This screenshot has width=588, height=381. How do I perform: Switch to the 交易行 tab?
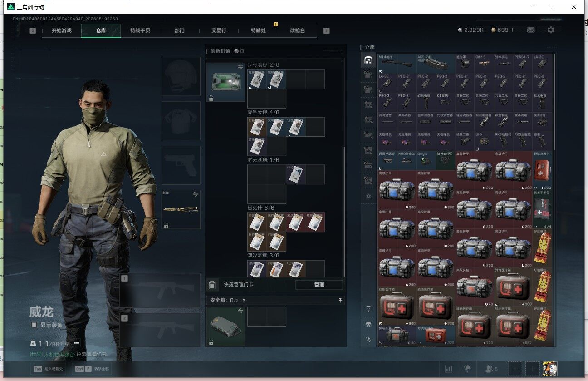[219, 30]
